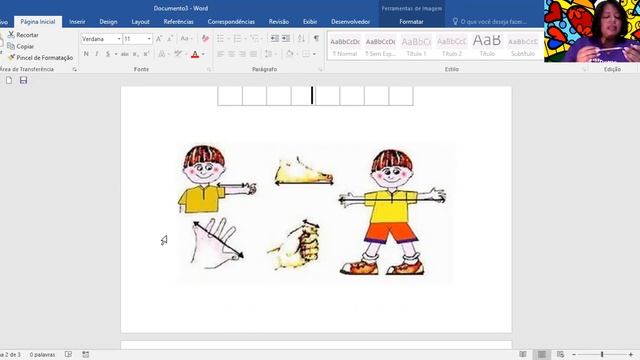Apply the Subtítulo style

pos(523,46)
